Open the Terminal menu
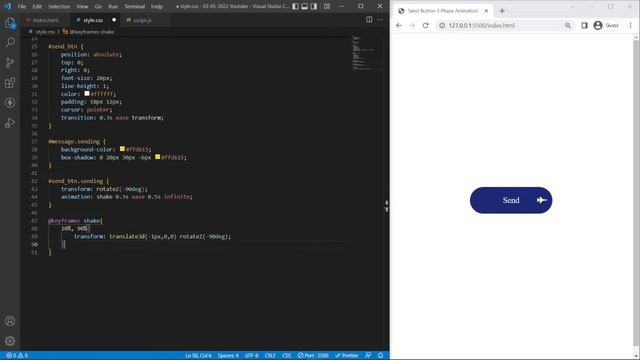 [135, 7]
